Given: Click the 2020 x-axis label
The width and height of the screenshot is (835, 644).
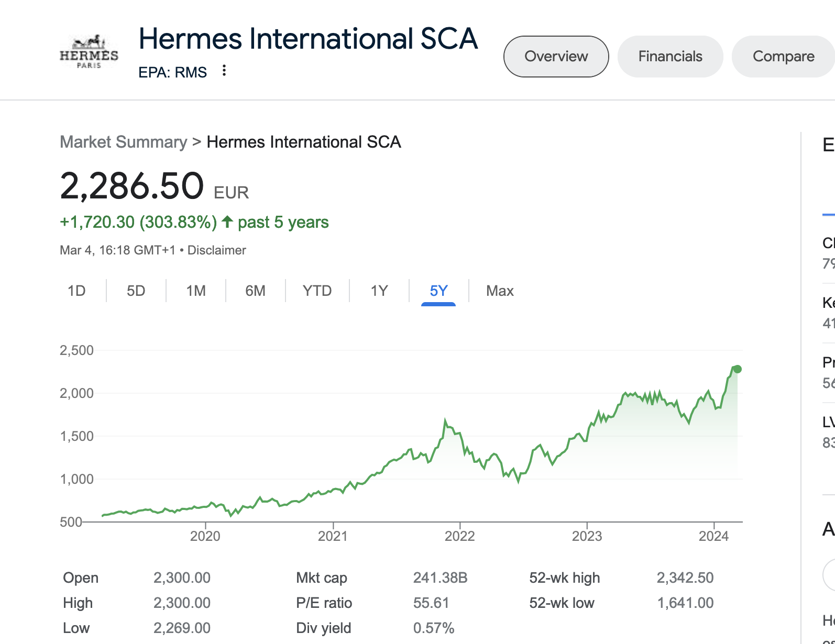Looking at the screenshot, I should [205, 536].
